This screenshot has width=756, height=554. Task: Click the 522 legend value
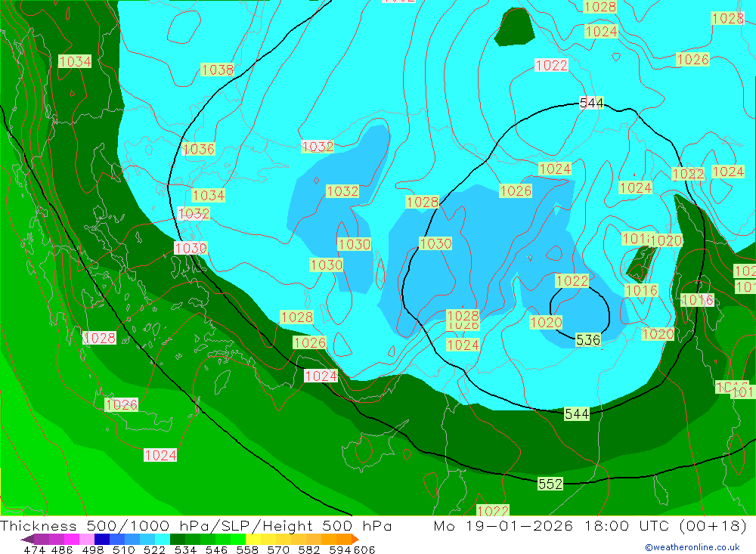point(154,550)
